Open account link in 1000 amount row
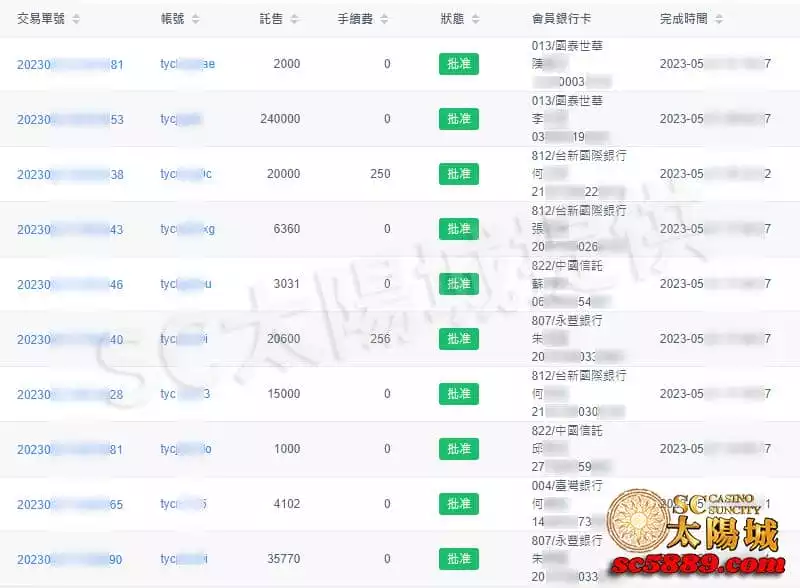 pyautogui.click(x=186, y=449)
